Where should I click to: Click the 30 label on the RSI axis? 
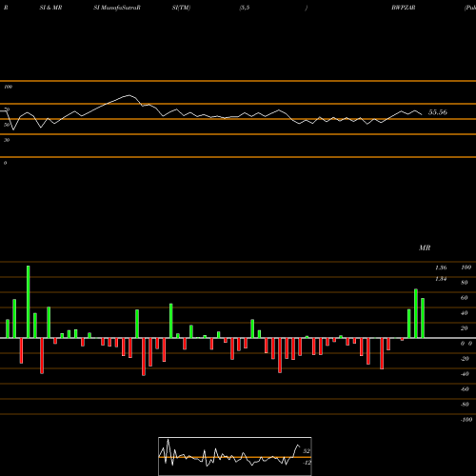7,140
